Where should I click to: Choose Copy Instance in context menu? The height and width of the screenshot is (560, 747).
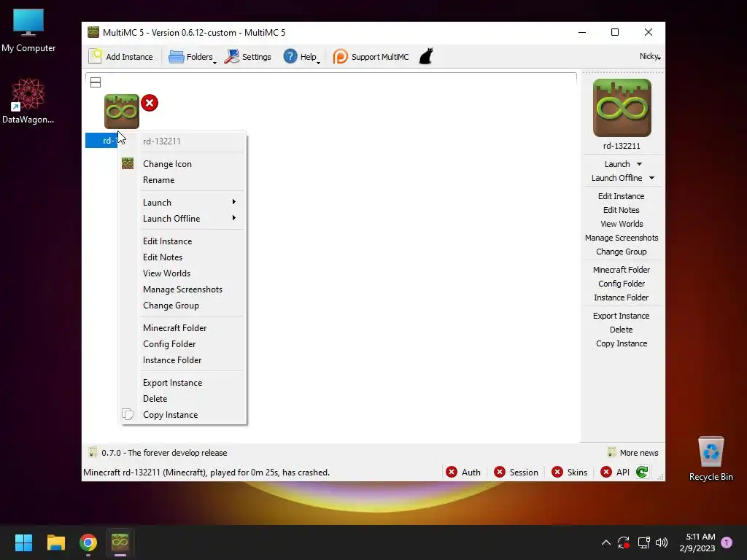tap(182, 415)
